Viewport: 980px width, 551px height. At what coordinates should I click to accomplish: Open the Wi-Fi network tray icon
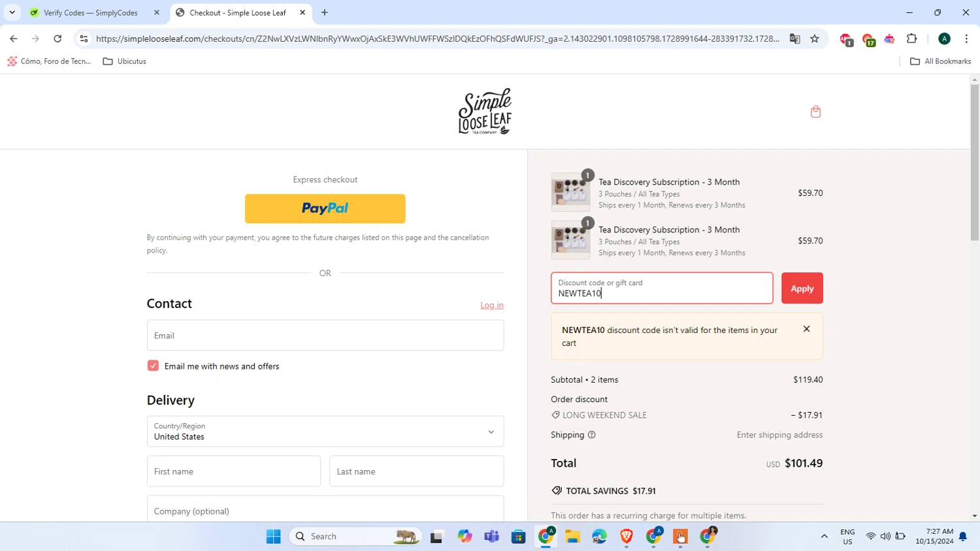click(870, 536)
